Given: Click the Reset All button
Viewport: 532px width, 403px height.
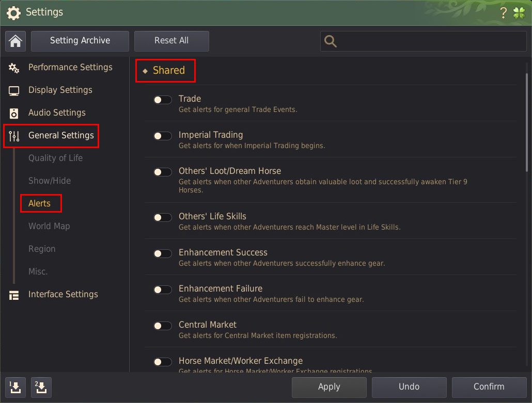Looking at the screenshot, I should (x=171, y=41).
